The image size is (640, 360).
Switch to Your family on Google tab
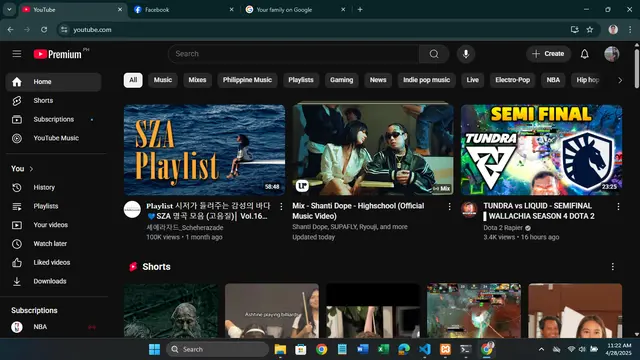point(296,9)
